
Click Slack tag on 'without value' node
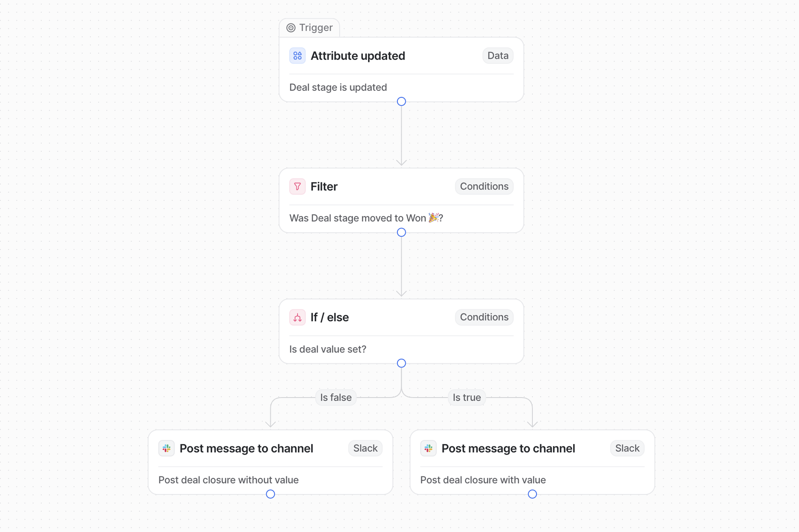point(365,449)
